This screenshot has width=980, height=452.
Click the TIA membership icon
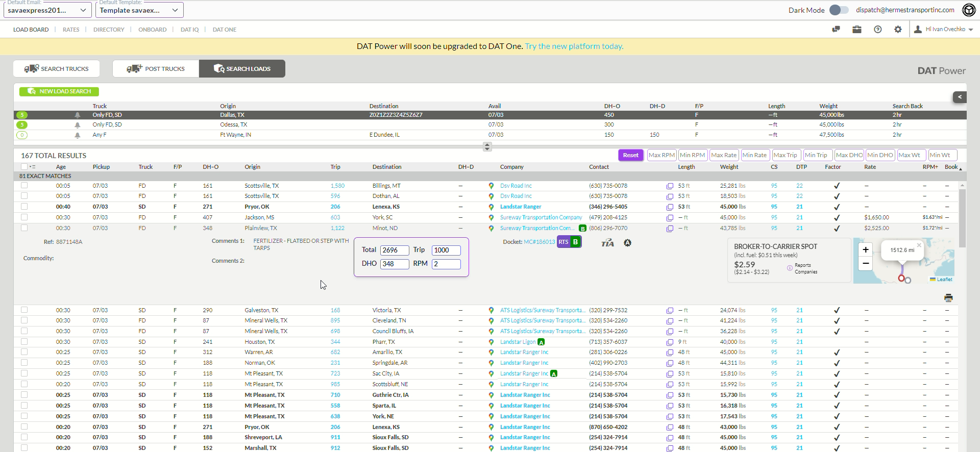tap(607, 243)
